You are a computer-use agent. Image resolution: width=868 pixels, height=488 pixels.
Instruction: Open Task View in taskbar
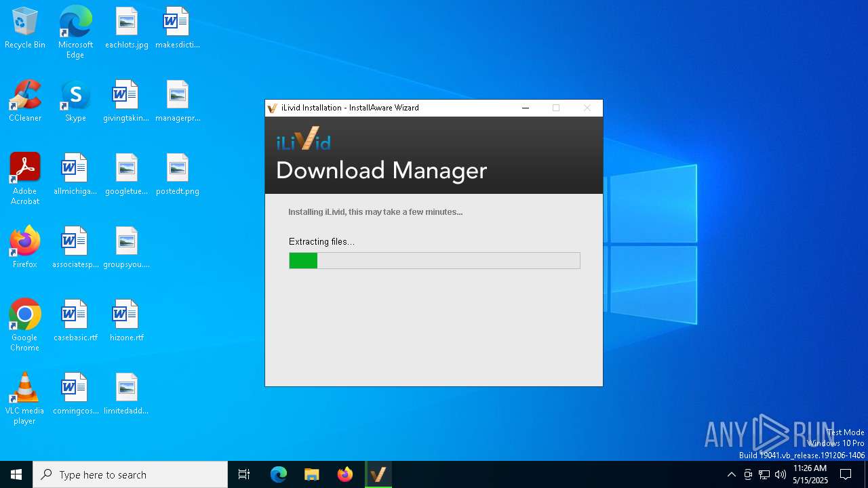(244, 474)
